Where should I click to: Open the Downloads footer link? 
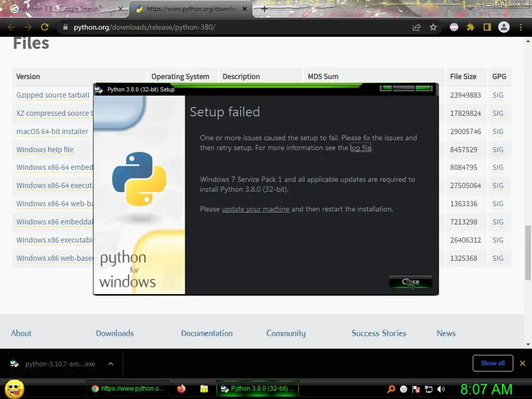115,333
